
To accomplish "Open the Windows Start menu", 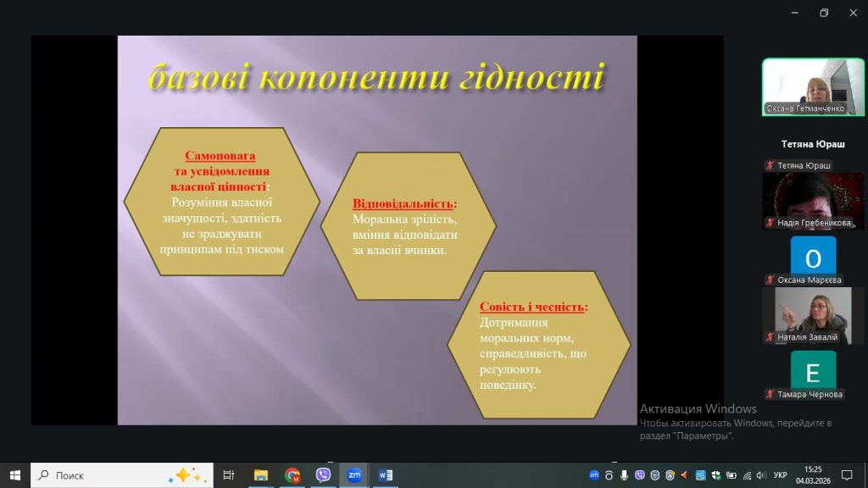I will point(14,475).
